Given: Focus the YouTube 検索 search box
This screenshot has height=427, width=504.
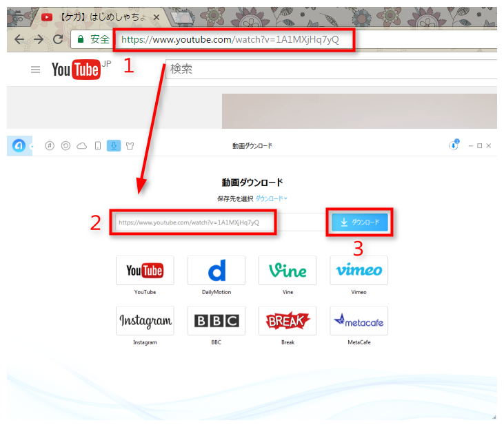Looking at the screenshot, I should coord(331,69).
